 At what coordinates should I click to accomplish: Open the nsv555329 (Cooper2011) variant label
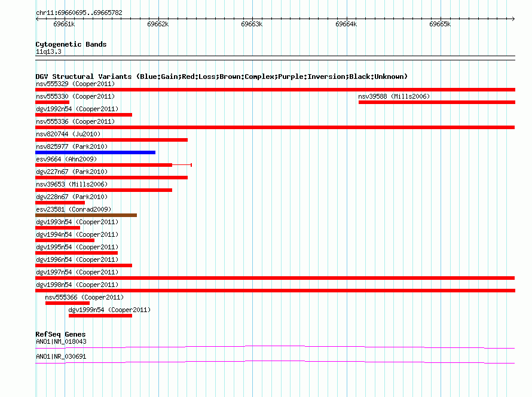point(75,84)
